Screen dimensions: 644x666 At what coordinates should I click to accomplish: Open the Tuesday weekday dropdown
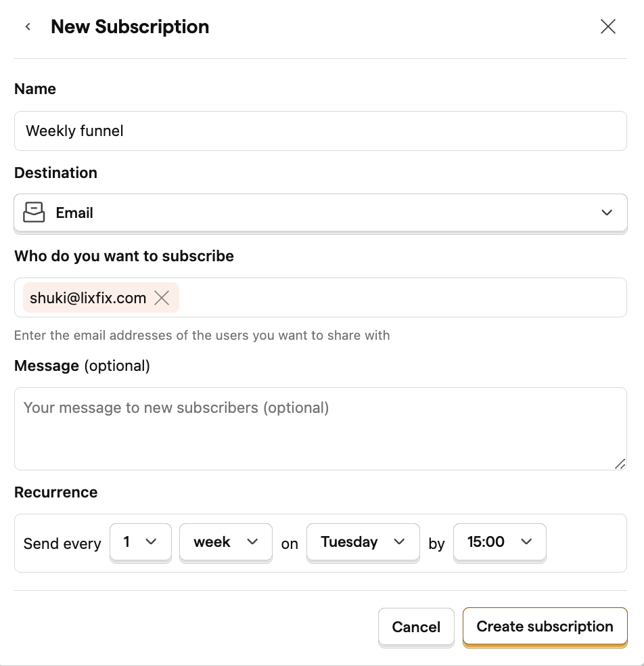363,542
